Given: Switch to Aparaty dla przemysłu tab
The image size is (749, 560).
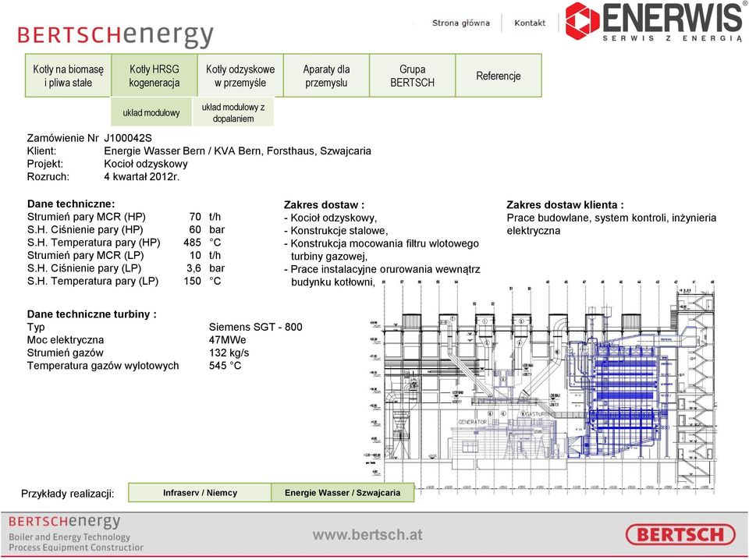Looking at the screenshot, I should tap(326, 76).
